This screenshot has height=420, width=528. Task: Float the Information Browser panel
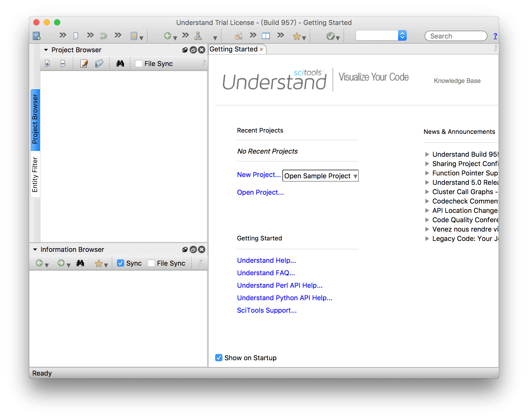(193, 250)
